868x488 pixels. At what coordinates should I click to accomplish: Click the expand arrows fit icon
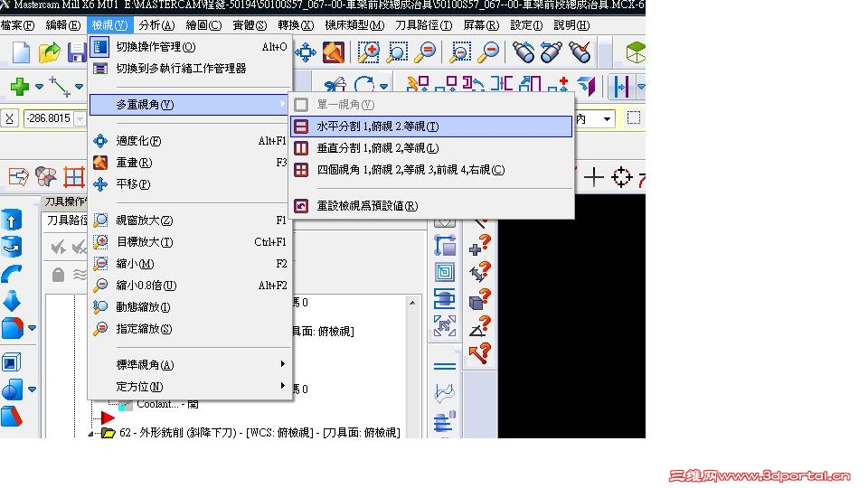pos(445,326)
